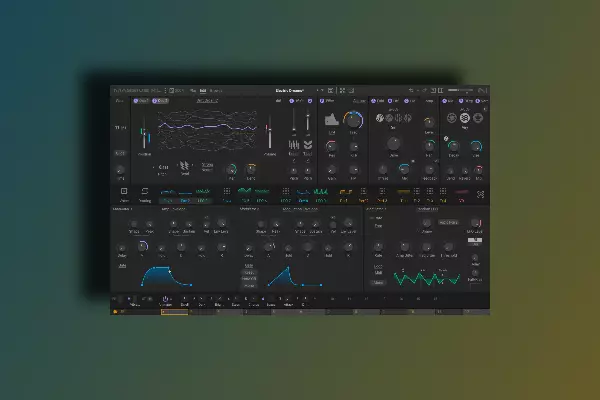This screenshot has width=600, height=400.
Task: Open the Voice page icon
Action: pos(124,191)
